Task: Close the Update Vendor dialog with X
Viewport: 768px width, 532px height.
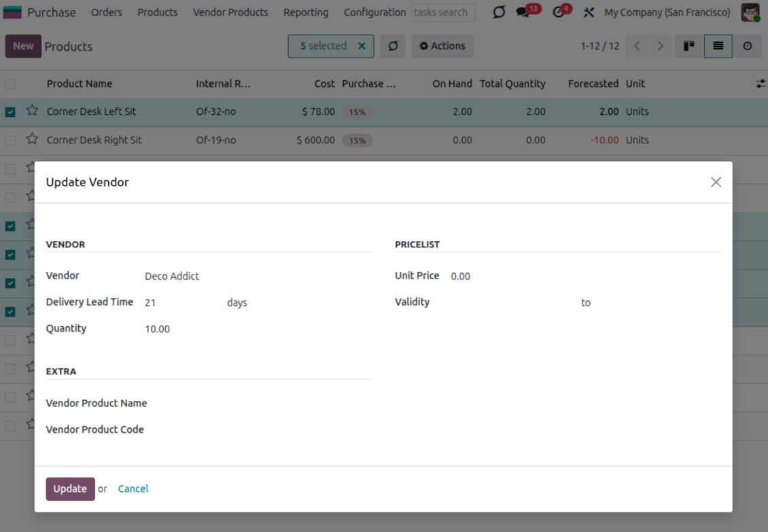Action: pos(716,182)
